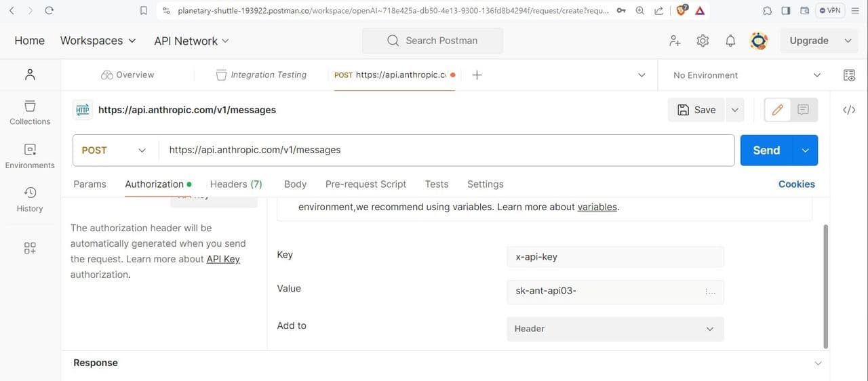Image resolution: width=868 pixels, height=381 pixels.
Task: Click the Save button
Action: (696, 110)
